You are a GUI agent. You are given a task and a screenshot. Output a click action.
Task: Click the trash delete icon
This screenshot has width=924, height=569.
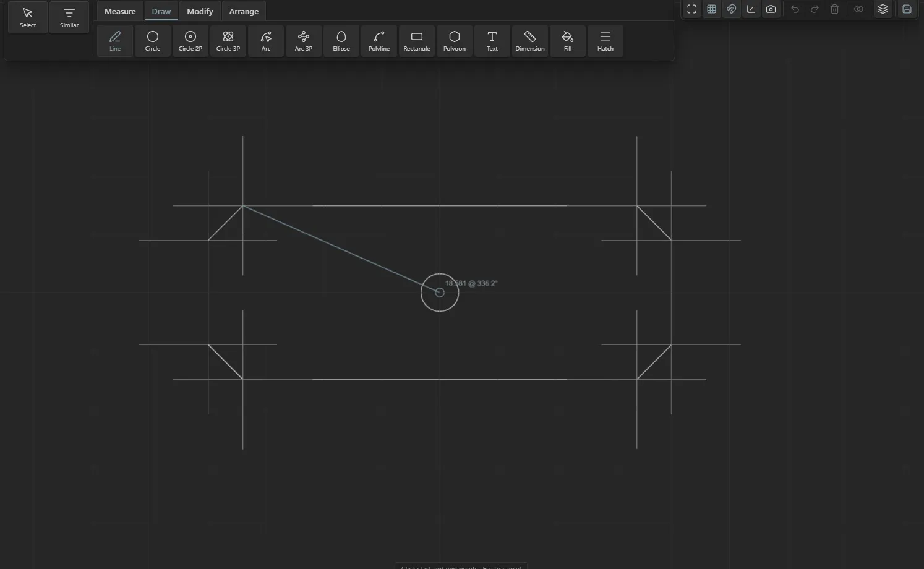coord(835,9)
